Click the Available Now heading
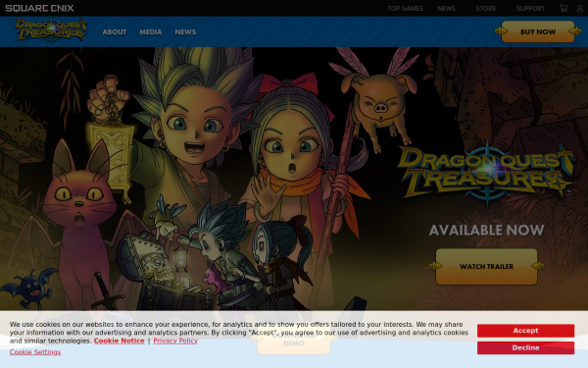Screen dimensions: 588x368 [486, 231]
